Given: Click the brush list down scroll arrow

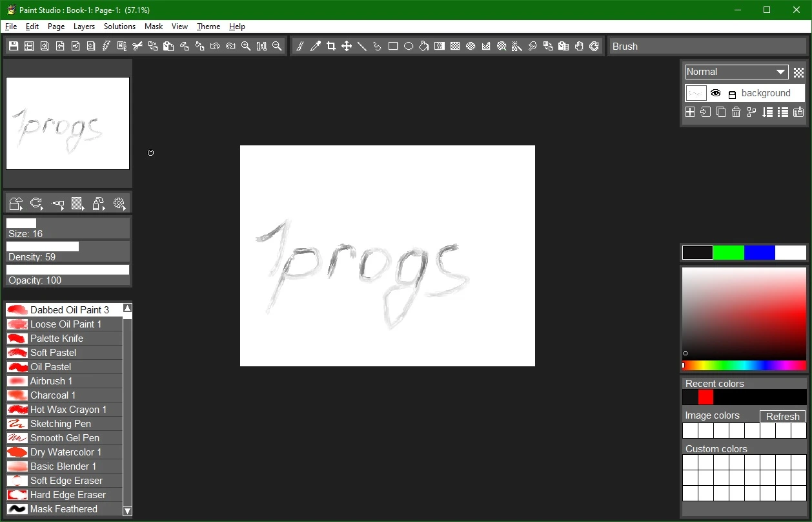Looking at the screenshot, I should pyautogui.click(x=127, y=511).
